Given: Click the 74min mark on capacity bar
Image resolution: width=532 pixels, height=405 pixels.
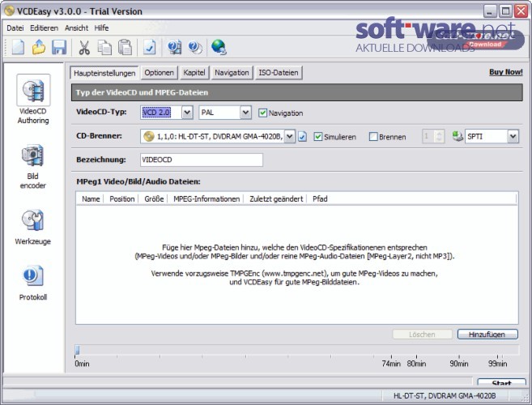Looking at the screenshot, I should (391, 363).
